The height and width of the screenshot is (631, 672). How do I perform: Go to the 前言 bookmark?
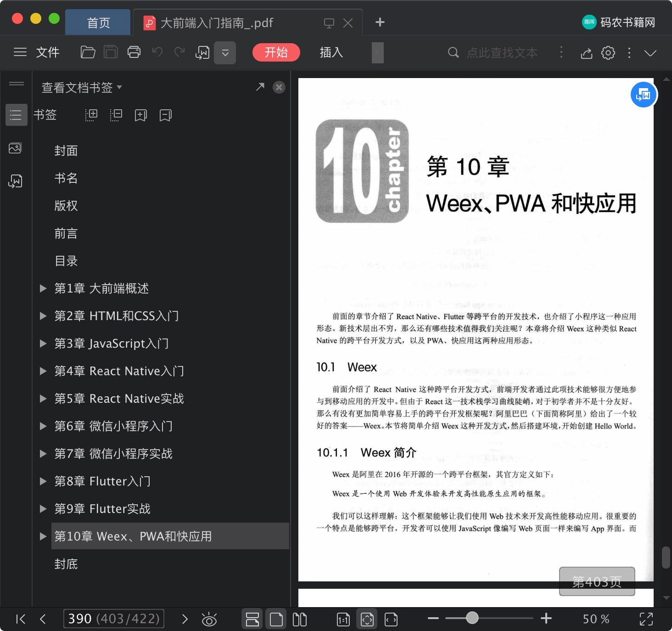[x=66, y=233]
